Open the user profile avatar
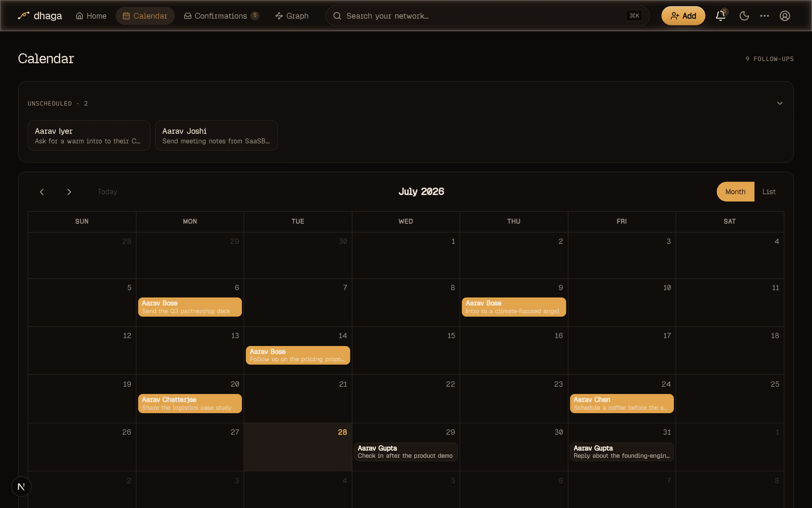 784,16
